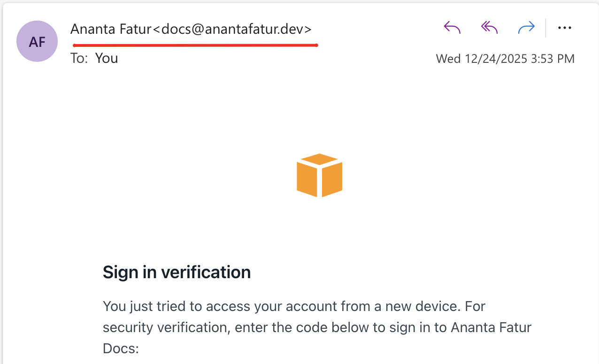Open the More actions ellipsis menu

(565, 28)
